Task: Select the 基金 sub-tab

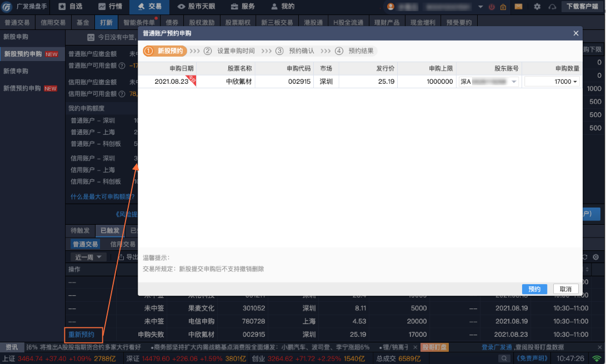Action: (83, 22)
